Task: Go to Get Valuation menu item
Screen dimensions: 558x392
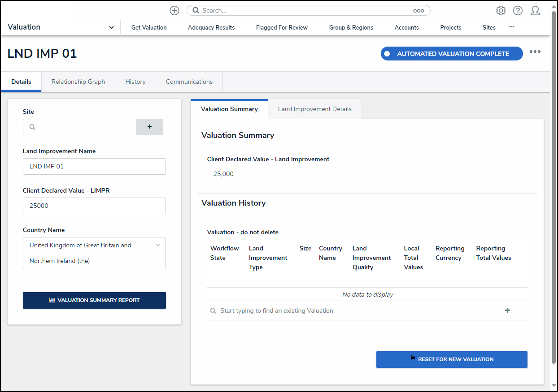Action: point(149,27)
